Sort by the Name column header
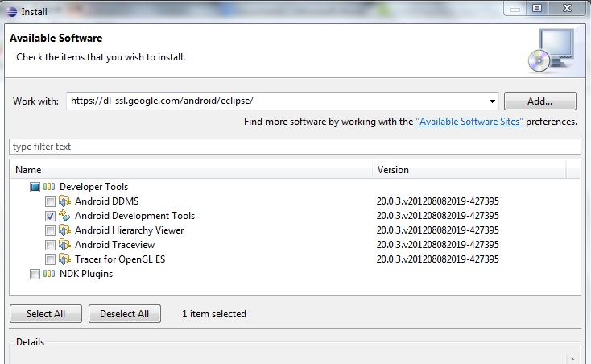 pos(191,170)
